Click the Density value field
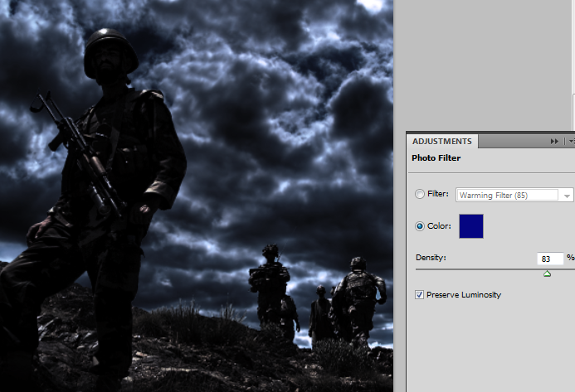 (x=550, y=259)
